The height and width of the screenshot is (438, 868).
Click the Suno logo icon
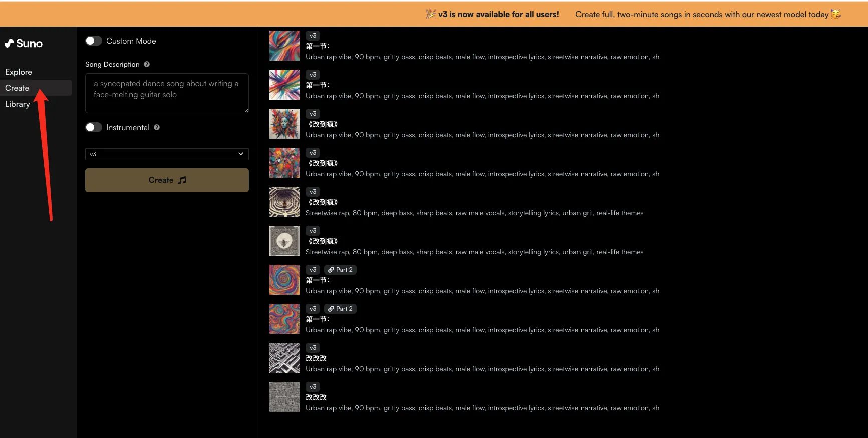pos(9,44)
